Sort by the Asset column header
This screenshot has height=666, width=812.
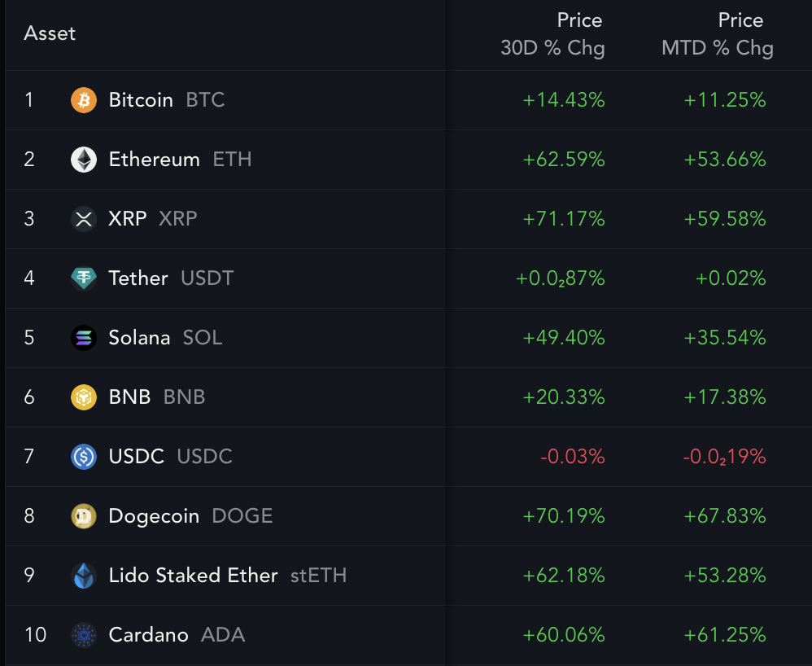50,33
